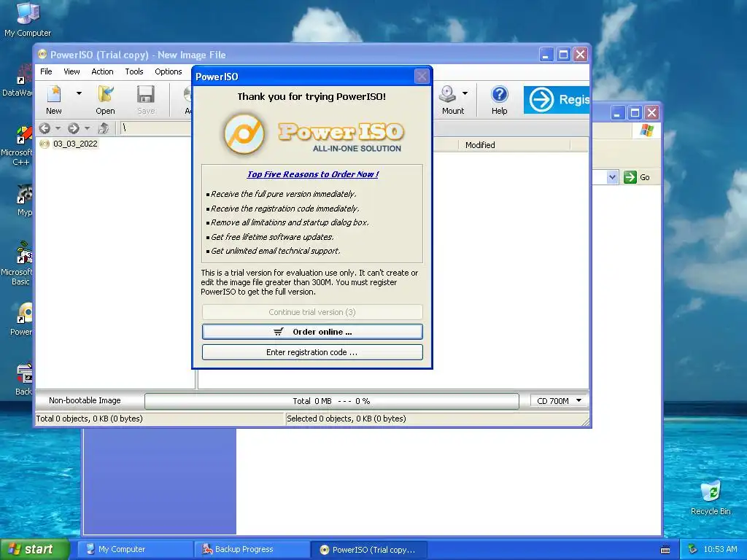Viewport: 747px width, 560px height.
Task: Click the Back navigation arrow icon
Action: click(x=44, y=128)
